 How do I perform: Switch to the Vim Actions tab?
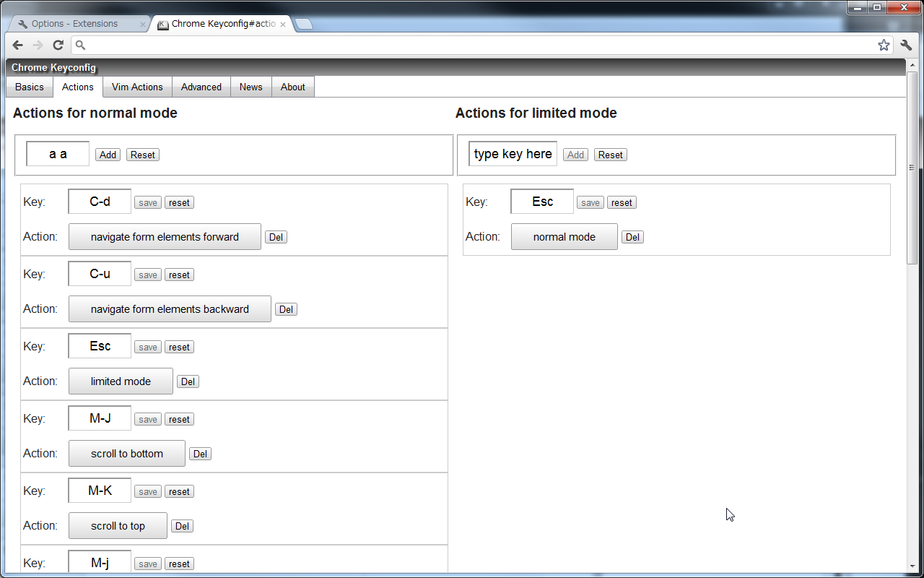click(x=137, y=87)
